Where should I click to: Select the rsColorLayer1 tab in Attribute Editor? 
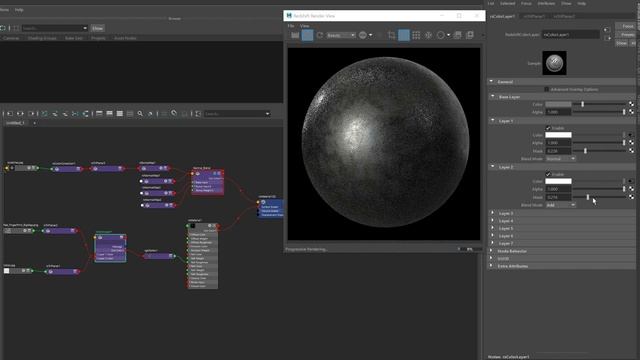[502, 16]
